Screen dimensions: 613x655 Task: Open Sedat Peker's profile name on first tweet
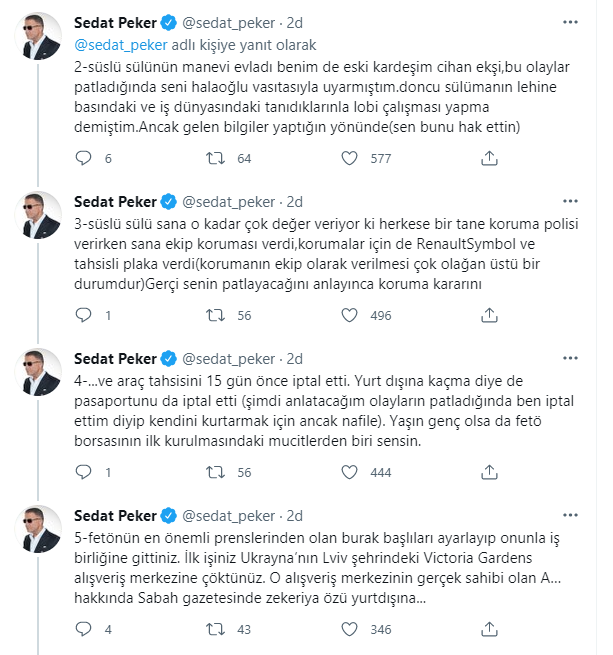114,21
